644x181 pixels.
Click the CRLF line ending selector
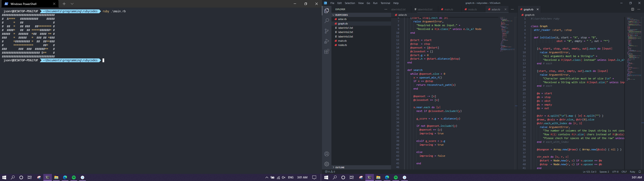point(624,172)
